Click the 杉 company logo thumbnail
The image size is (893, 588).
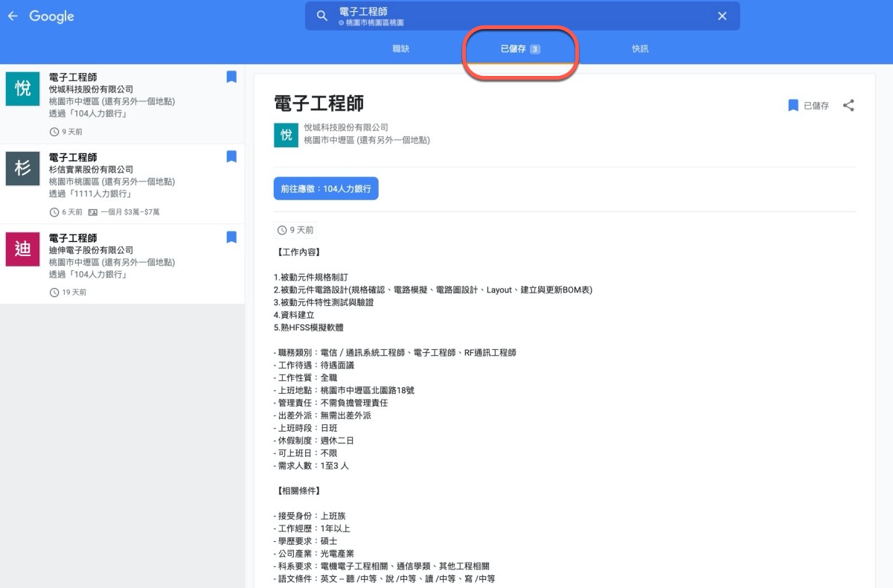coord(23,169)
